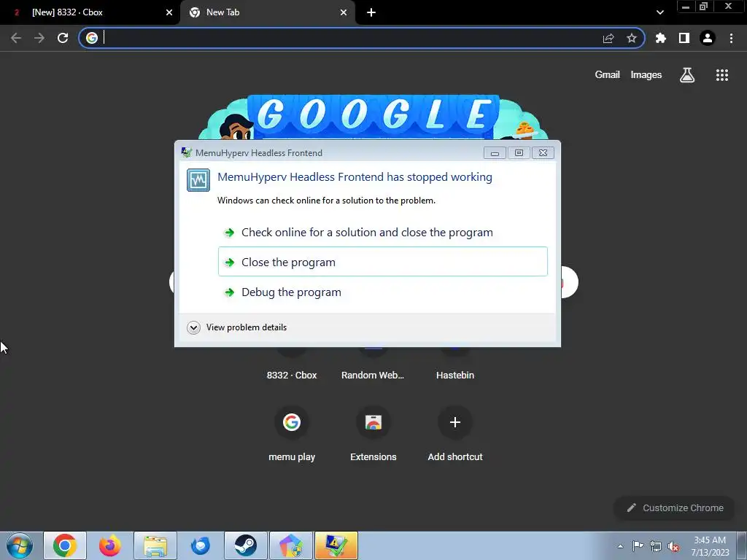Open File Explorer from taskbar
This screenshot has width=747, height=560.
[x=155, y=545]
